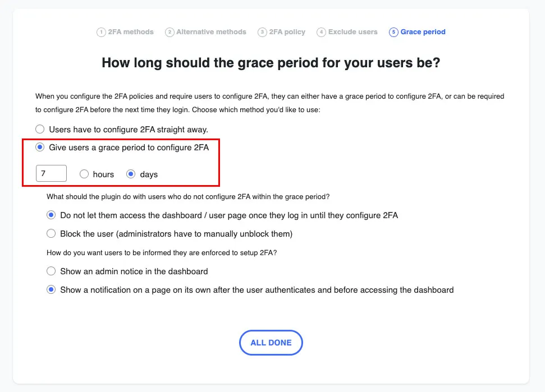This screenshot has height=392, width=545.
Task: Click the step 5 circle icon
Action: [393, 33]
